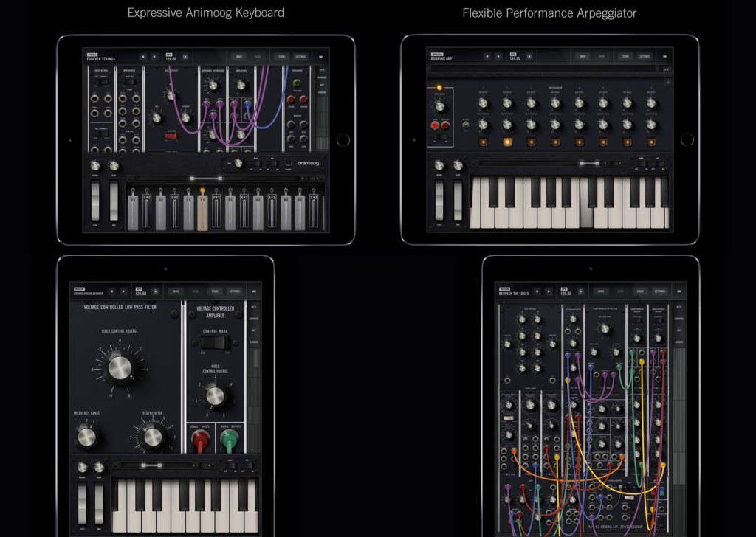
Task: Turn first knob in top arpeggiator row
Action: 483,103
